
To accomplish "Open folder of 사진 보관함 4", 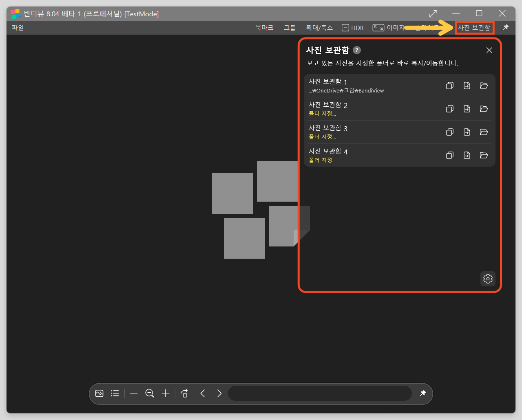I will [484, 155].
